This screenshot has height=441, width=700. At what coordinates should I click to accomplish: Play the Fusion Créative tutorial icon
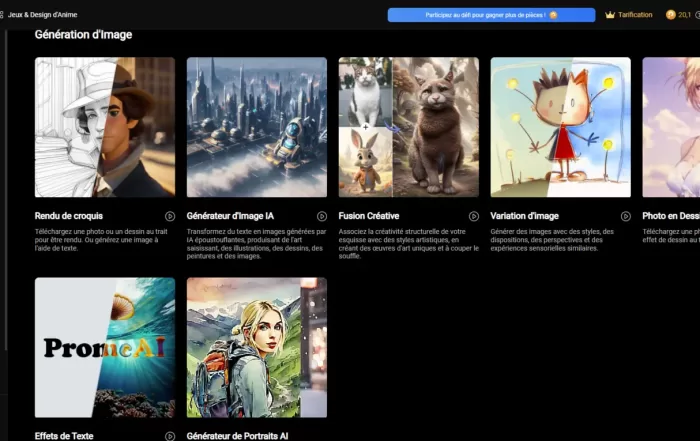tap(474, 216)
